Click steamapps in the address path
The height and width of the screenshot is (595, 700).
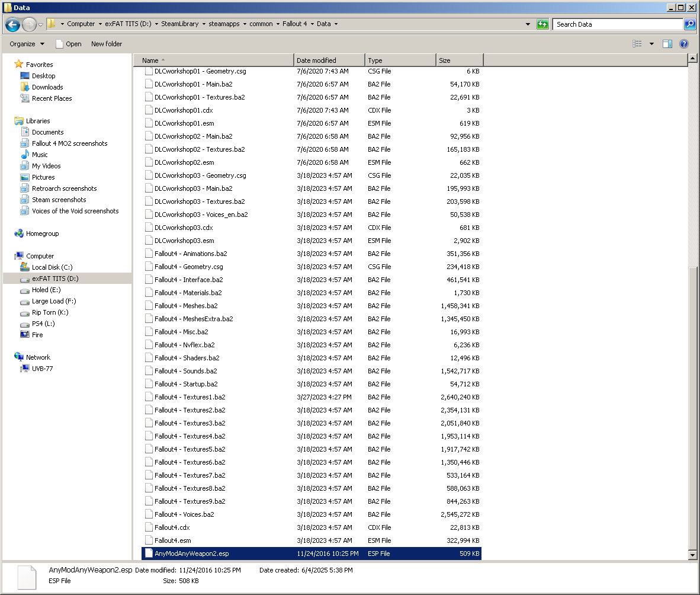tap(224, 24)
